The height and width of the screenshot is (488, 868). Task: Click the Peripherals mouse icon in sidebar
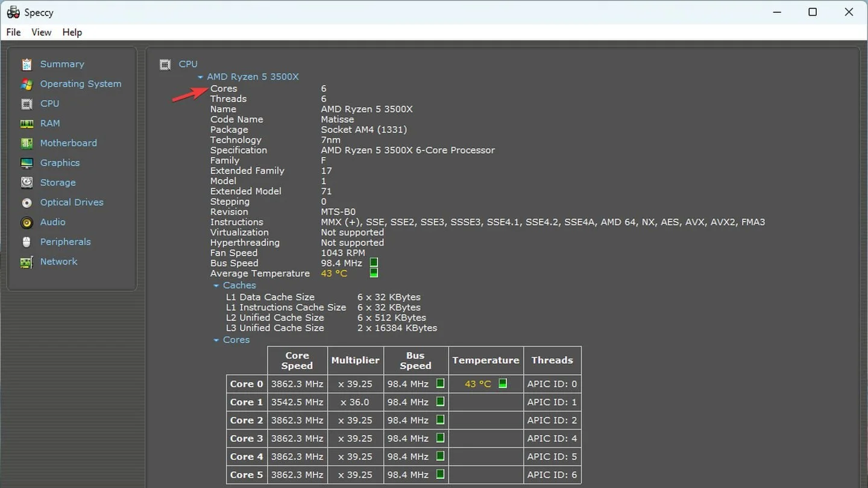coord(27,242)
